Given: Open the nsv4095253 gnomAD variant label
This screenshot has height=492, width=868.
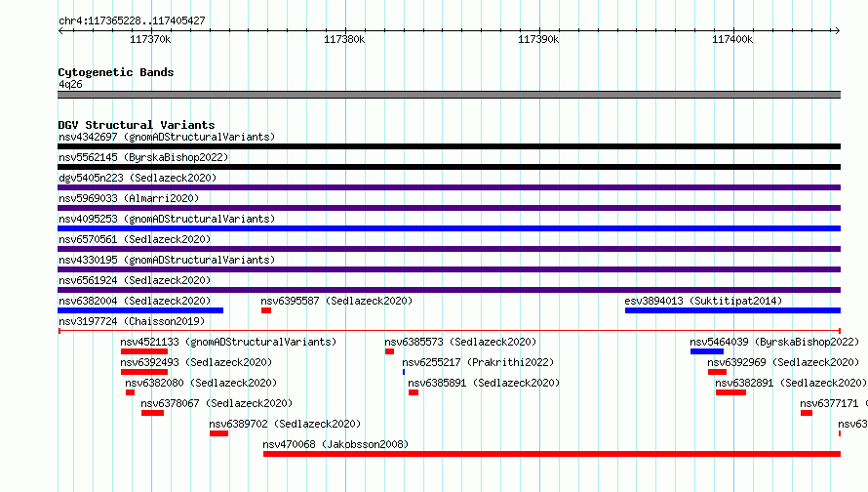Looking at the screenshot, I should point(167,219).
